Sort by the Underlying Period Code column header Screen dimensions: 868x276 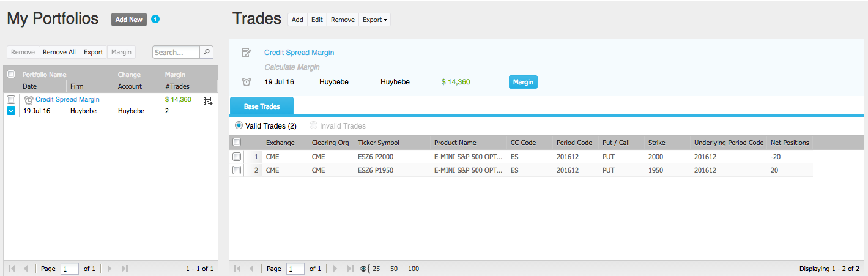[729, 143]
